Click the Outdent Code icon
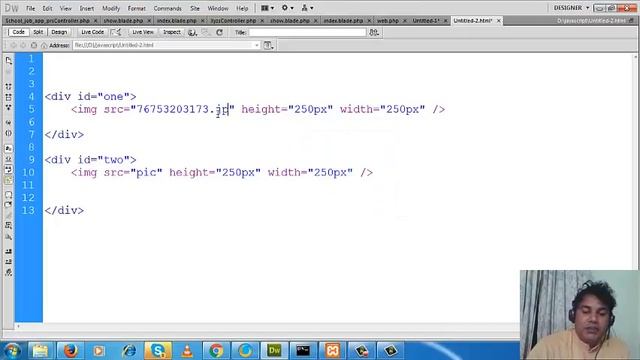The height and width of the screenshot is (360, 640). click(x=9, y=262)
